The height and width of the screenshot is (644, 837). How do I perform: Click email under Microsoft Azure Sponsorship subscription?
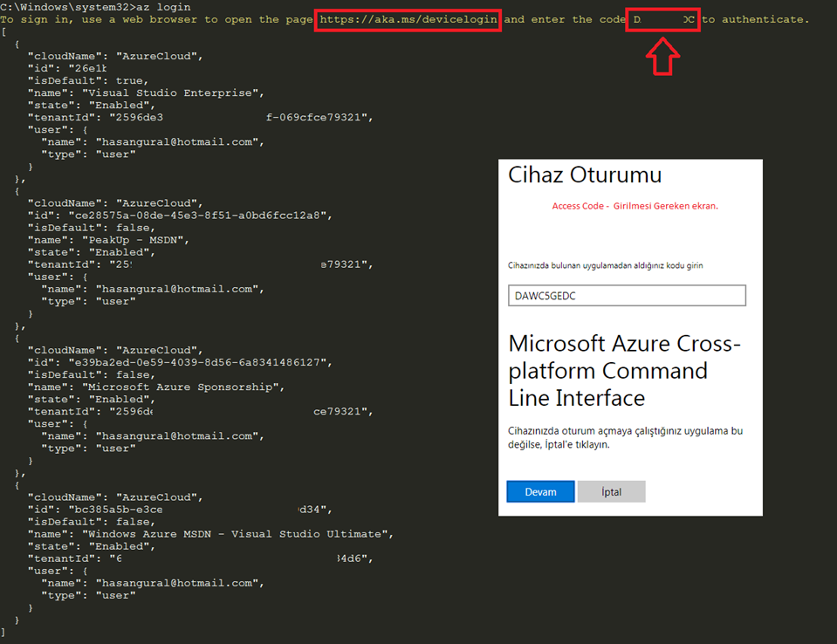tap(176, 436)
